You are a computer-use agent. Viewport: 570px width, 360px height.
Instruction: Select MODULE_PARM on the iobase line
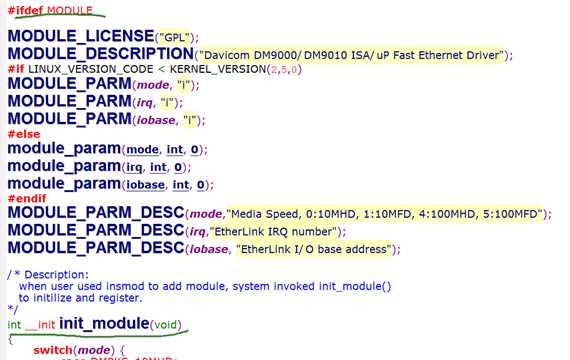[x=70, y=119]
